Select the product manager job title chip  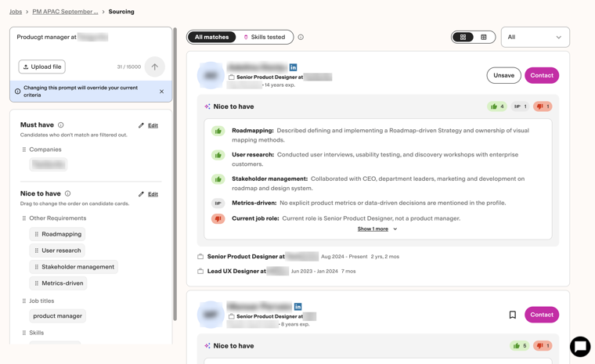click(57, 315)
